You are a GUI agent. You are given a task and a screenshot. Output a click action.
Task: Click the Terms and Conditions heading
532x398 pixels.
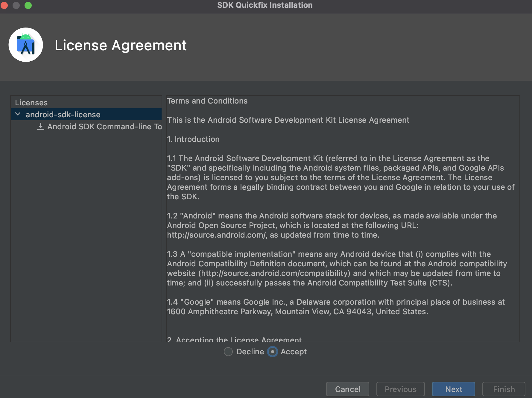tap(207, 101)
